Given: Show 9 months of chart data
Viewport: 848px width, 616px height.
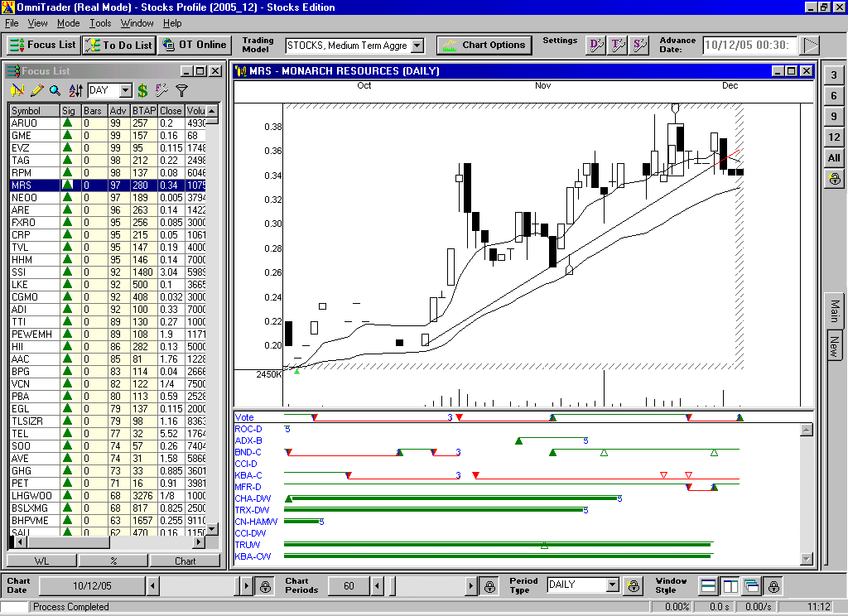Looking at the screenshot, I should click(x=834, y=116).
